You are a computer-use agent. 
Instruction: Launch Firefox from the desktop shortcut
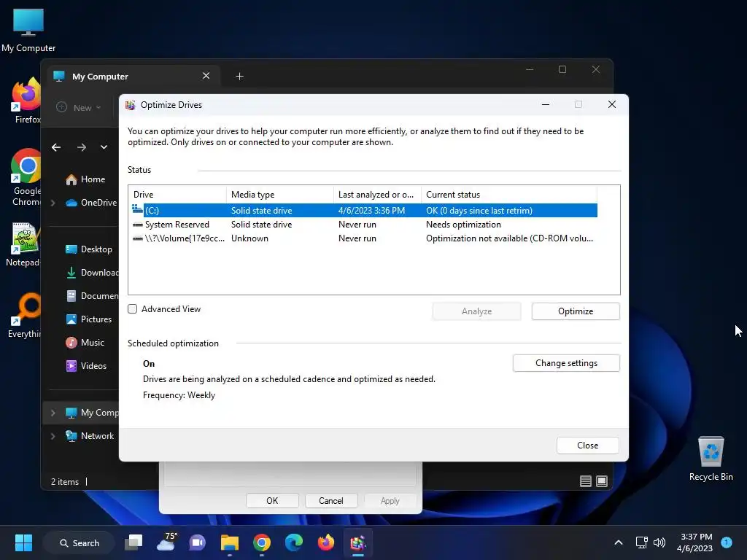[26, 101]
